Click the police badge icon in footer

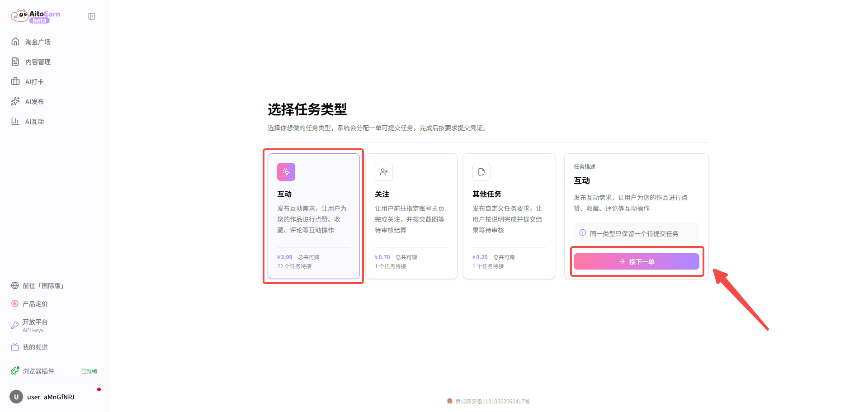click(x=450, y=401)
